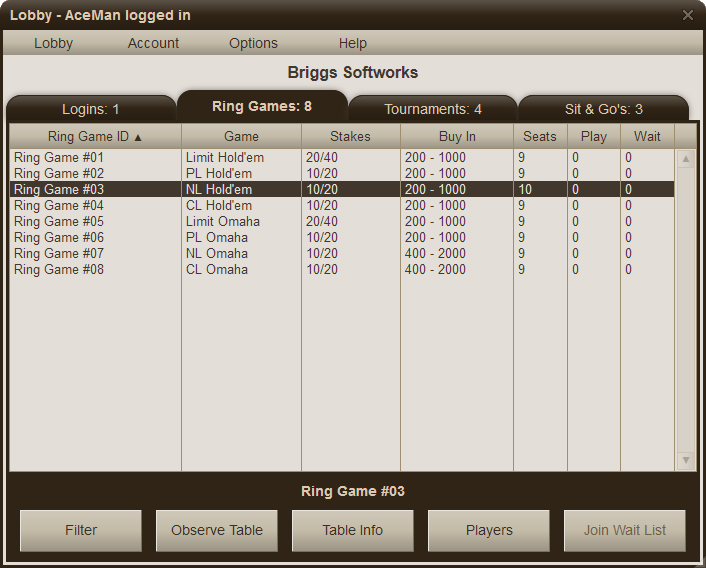706x568 pixels.
Task: Click the Filter button
Action: click(81, 530)
